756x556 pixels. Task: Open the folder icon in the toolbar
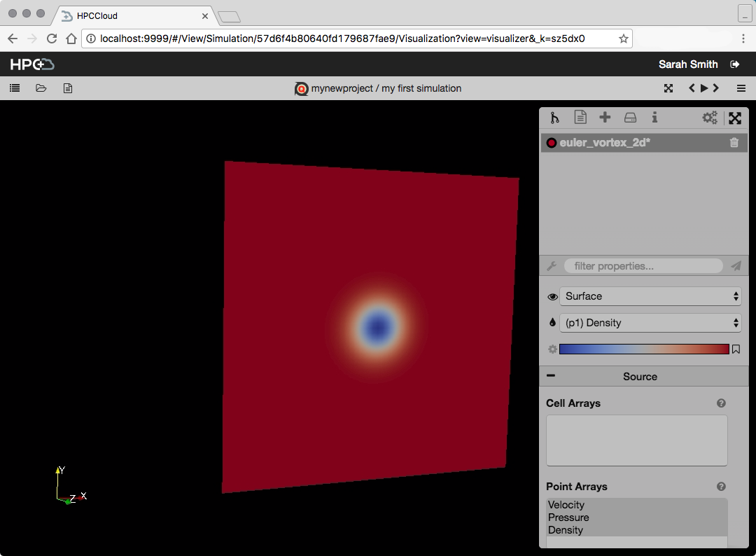click(x=41, y=88)
